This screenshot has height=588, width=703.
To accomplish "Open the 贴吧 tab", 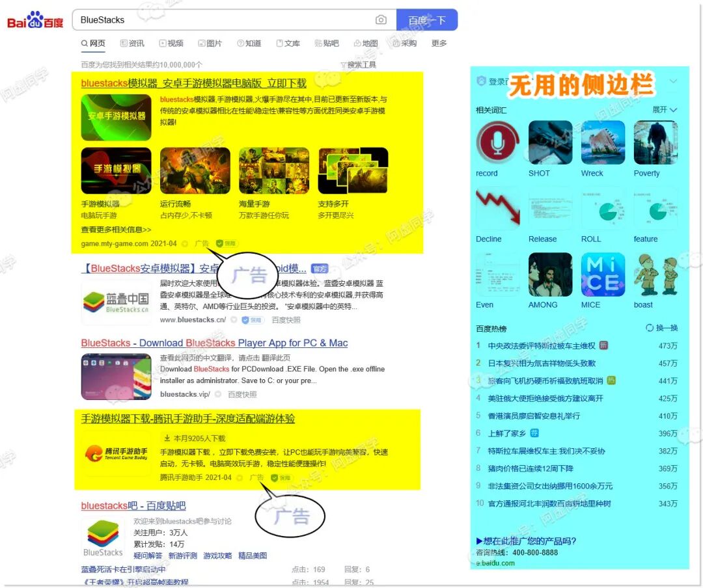I will [326, 43].
